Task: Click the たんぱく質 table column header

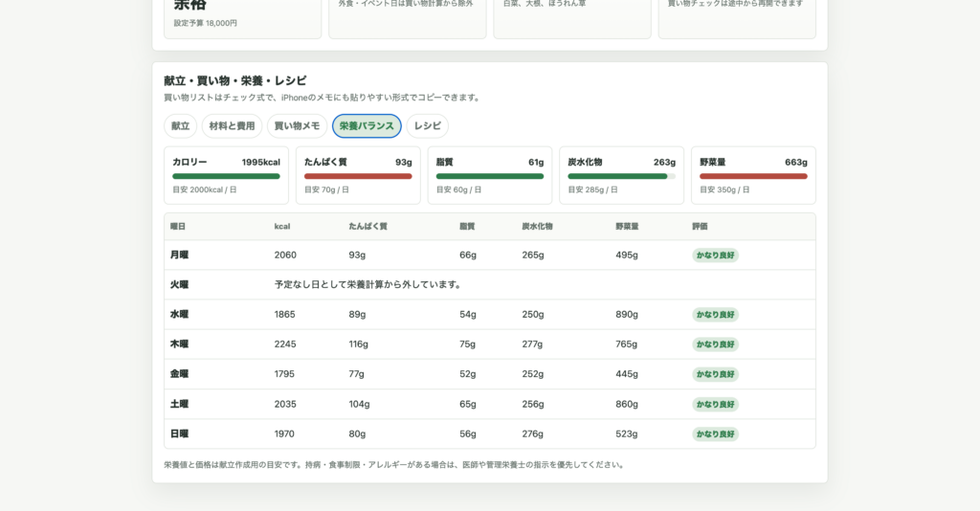Action: click(367, 227)
